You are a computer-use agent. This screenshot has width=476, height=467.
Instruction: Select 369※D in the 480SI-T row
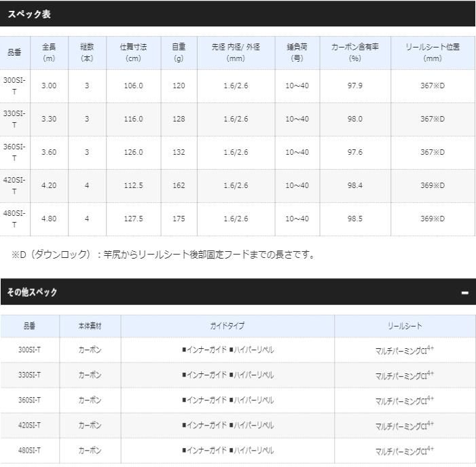tap(433, 219)
